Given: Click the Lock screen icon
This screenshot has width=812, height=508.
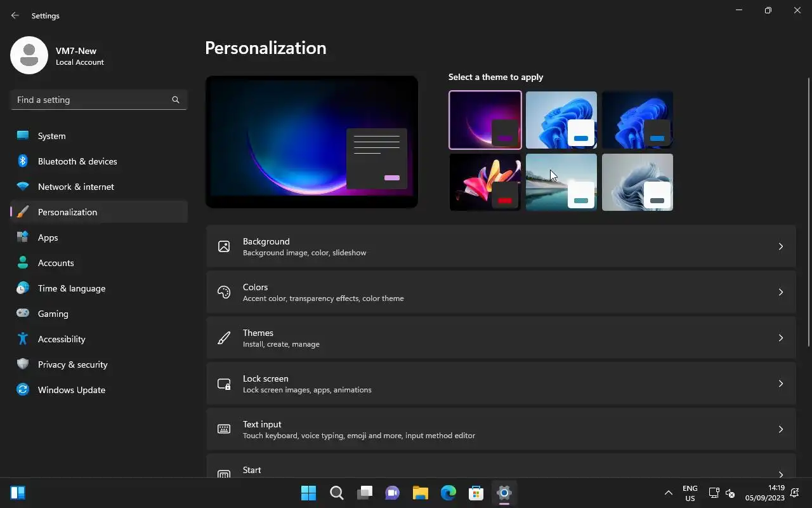Looking at the screenshot, I should click(x=224, y=384).
